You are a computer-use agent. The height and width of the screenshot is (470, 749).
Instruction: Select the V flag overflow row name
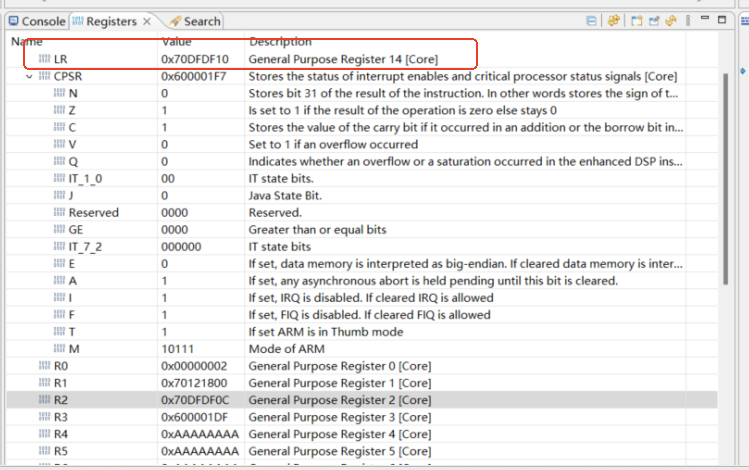click(72, 144)
